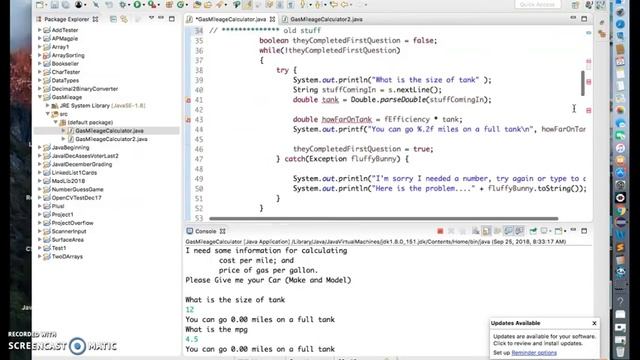Toggle Show Console on Standard Error change

[x=519, y=231]
